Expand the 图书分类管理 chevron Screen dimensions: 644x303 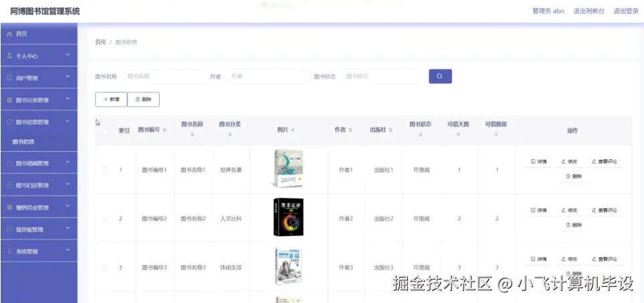(x=68, y=100)
